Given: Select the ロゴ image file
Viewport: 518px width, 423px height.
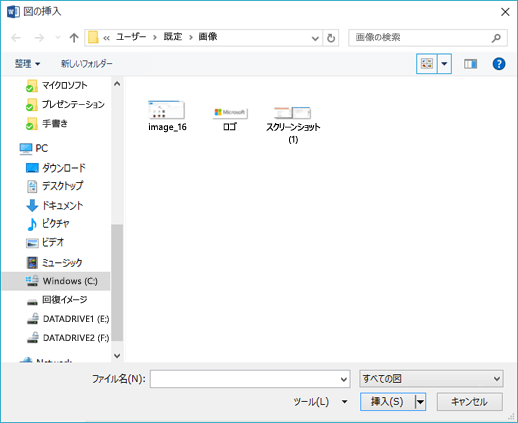Looking at the screenshot, I should pos(230,119).
